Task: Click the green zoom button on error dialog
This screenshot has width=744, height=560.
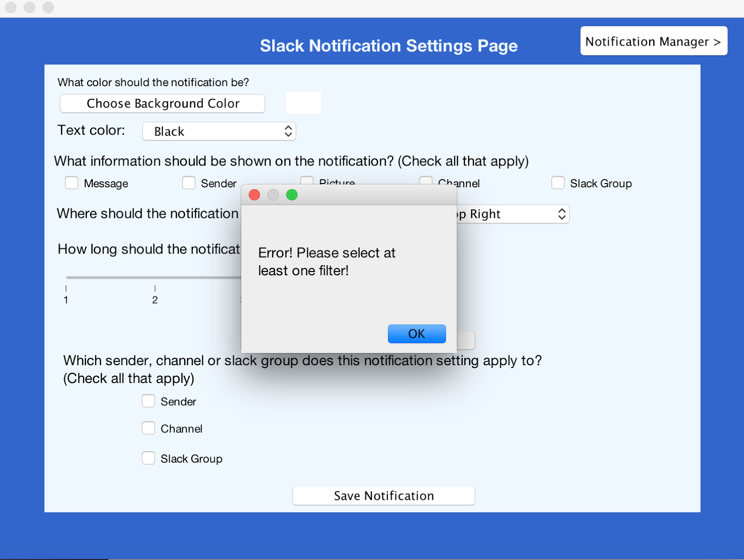Action: (x=291, y=195)
